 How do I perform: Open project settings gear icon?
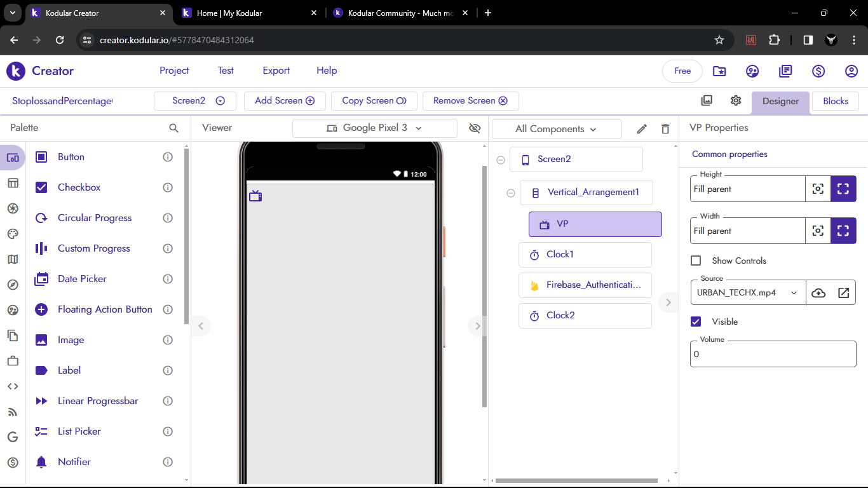736,100
